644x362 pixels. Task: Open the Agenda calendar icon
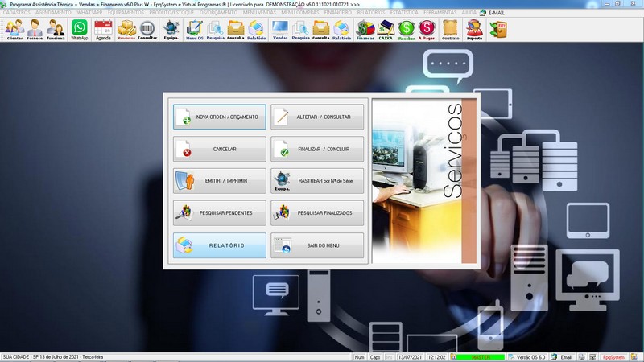click(103, 30)
